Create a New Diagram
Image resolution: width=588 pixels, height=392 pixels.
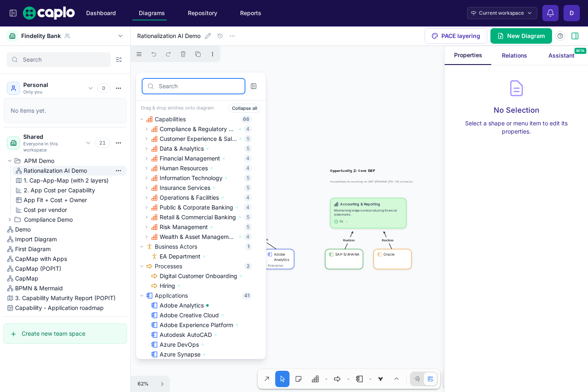click(x=521, y=36)
